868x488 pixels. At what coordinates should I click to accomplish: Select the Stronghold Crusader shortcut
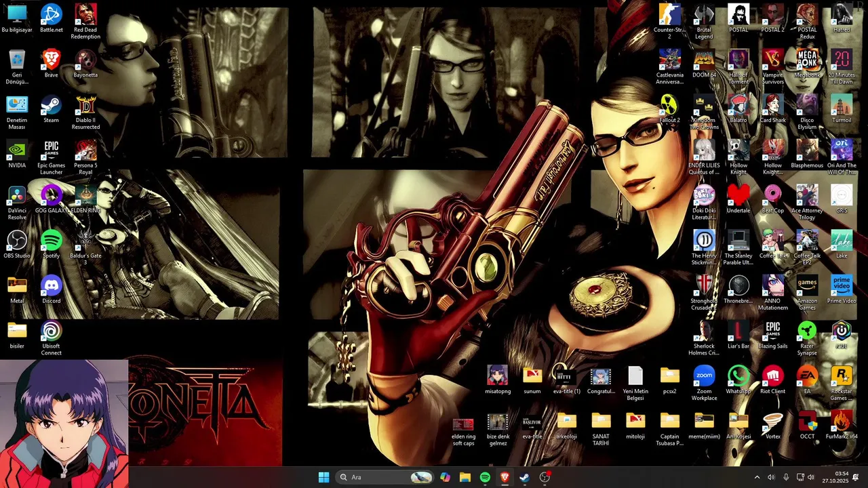coord(704,293)
